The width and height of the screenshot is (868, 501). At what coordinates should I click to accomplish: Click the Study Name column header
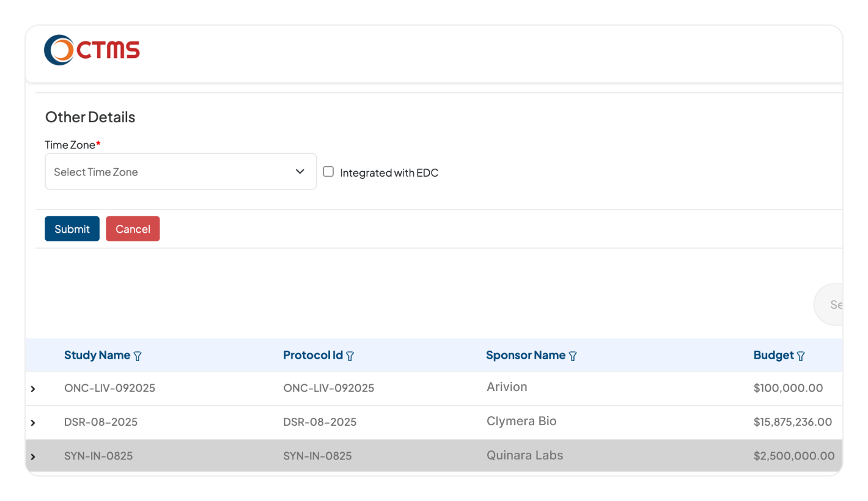click(x=97, y=355)
